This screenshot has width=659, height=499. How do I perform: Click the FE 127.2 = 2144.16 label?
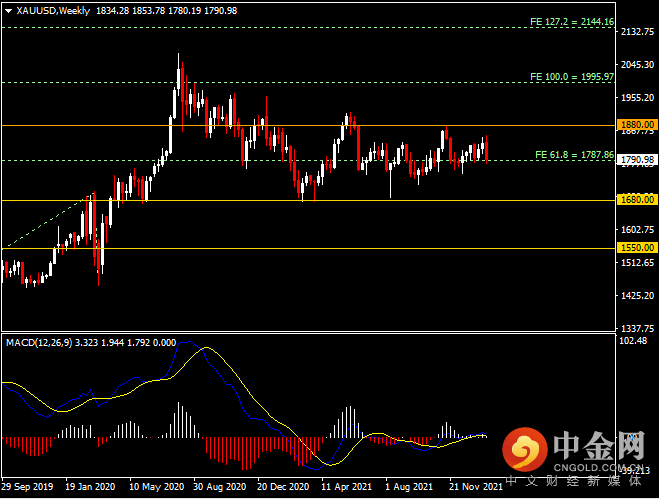[x=572, y=21]
